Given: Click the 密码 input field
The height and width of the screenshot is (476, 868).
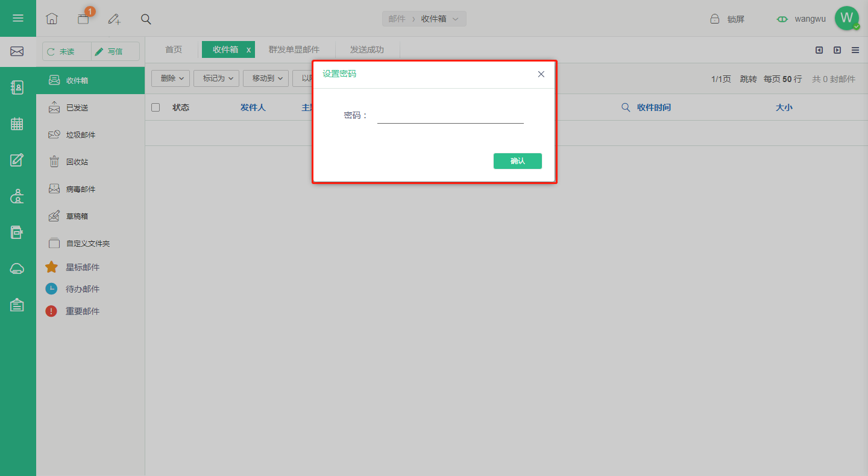Looking at the screenshot, I should coord(450,115).
